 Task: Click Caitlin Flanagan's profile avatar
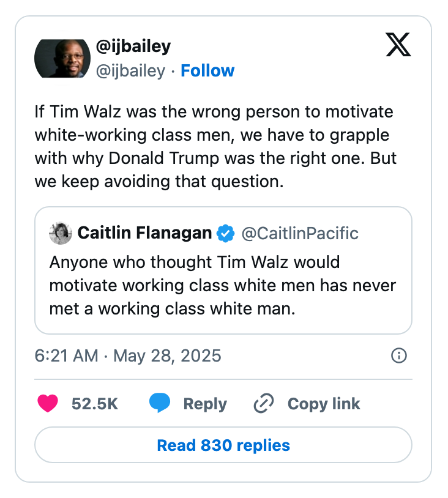point(60,232)
